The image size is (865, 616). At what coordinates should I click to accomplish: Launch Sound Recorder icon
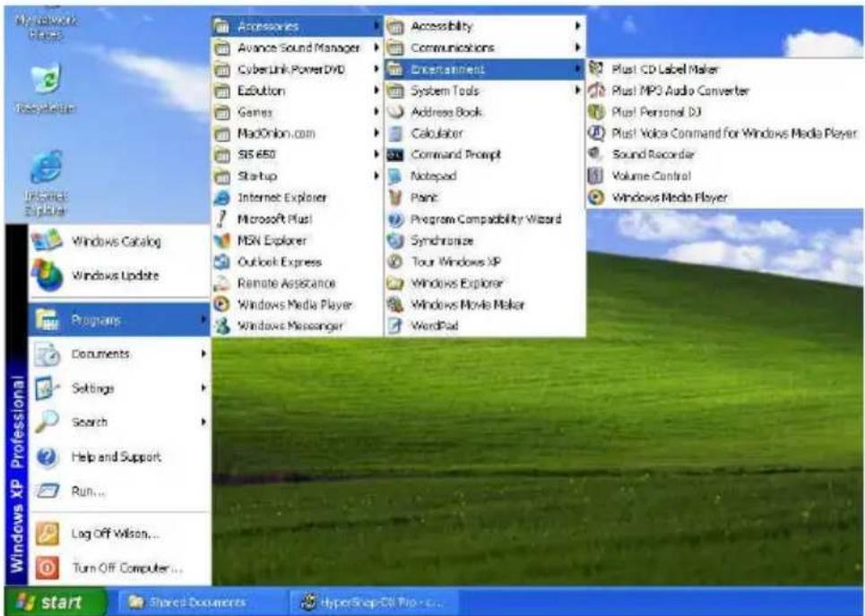click(596, 154)
